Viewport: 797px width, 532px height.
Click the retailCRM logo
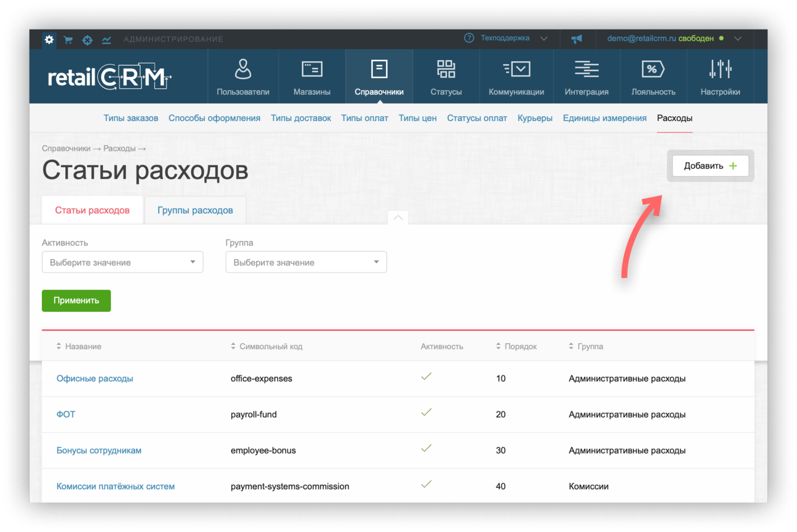click(x=109, y=77)
